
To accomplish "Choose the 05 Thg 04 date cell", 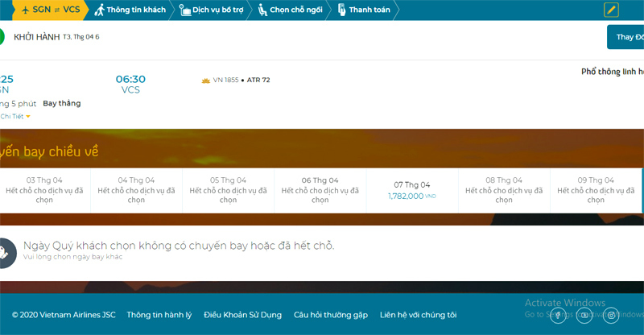I will [x=228, y=190].
